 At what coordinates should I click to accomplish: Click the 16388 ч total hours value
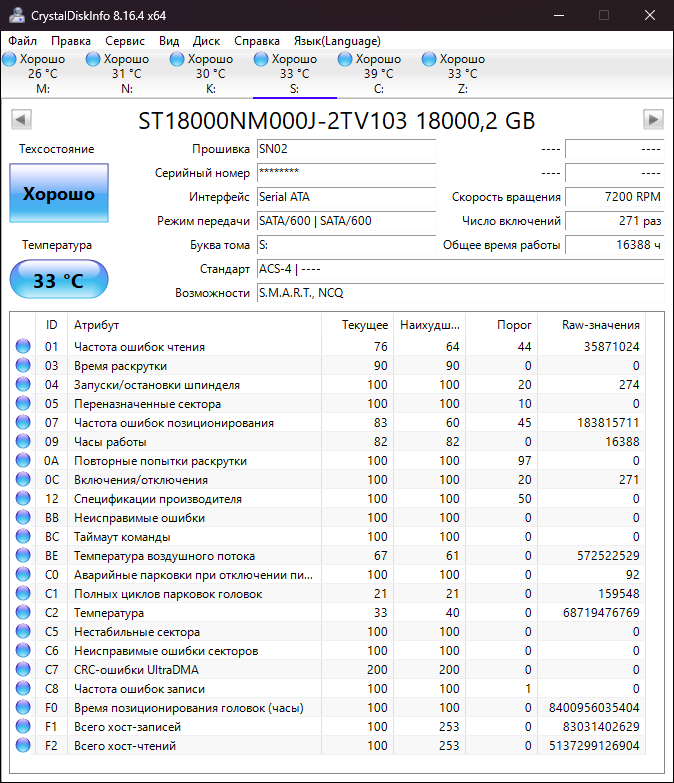pos(614,245)
